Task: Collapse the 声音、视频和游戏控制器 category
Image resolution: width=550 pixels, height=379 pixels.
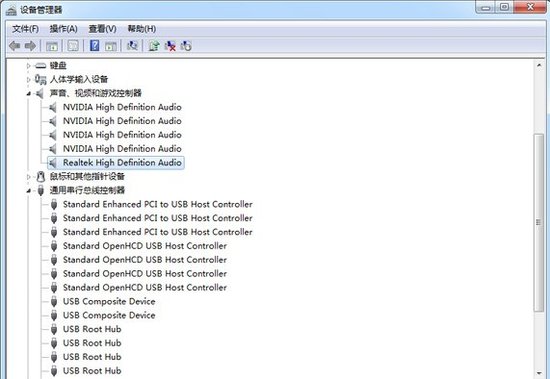Action: coord(29,94)
